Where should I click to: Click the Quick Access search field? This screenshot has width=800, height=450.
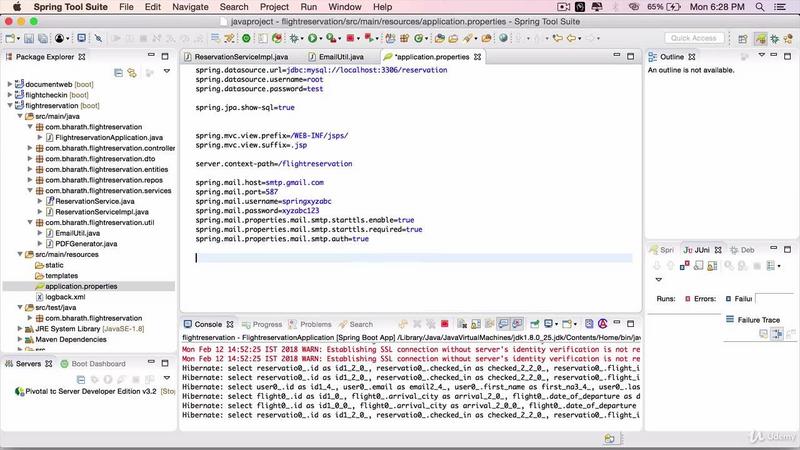[694, 38]
